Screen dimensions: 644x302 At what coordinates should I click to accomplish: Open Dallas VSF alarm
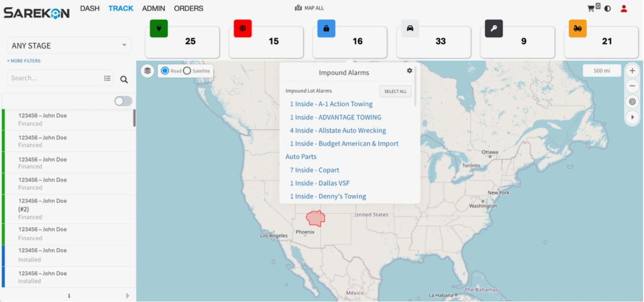[320, 183]
